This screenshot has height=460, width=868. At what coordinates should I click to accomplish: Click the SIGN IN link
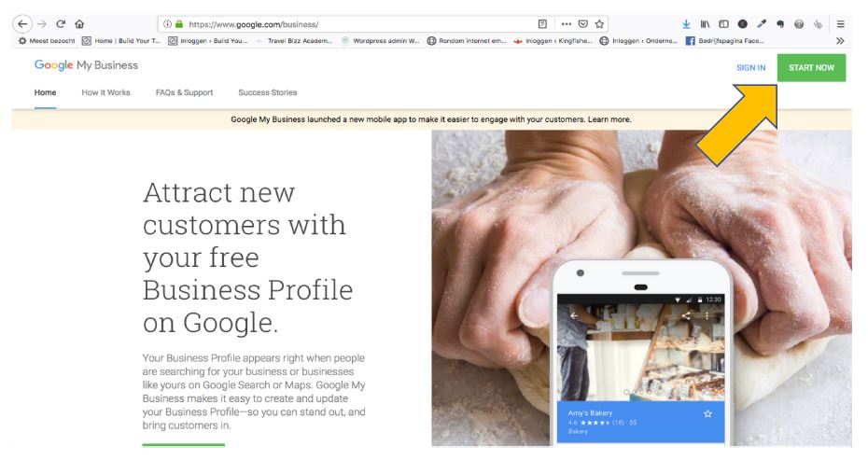pos(750,67)
